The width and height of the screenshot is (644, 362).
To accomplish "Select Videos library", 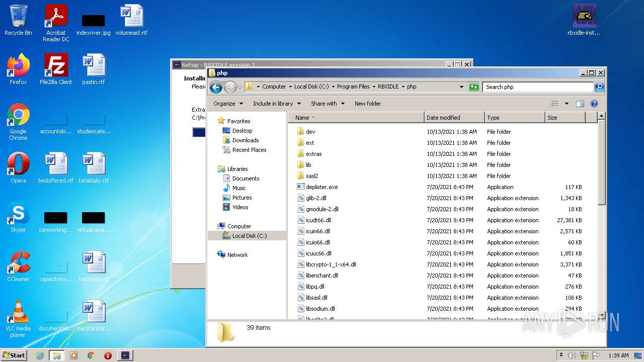I will coord(235,207).
